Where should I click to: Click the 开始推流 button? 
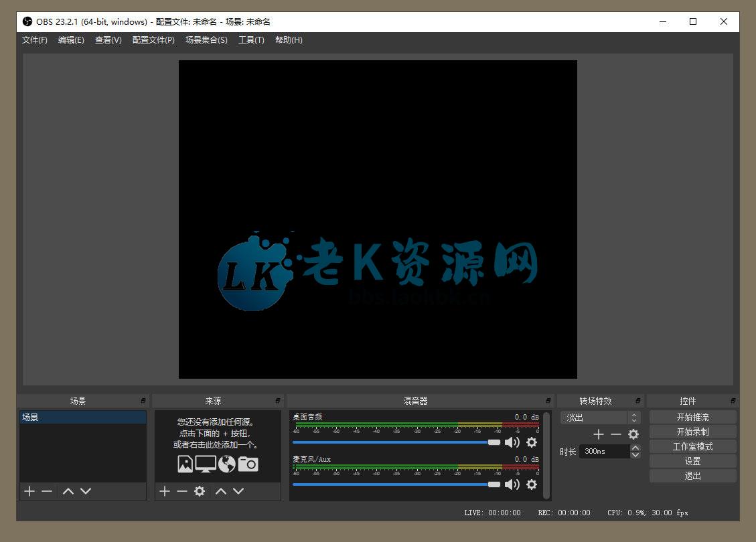pos(693,418)
